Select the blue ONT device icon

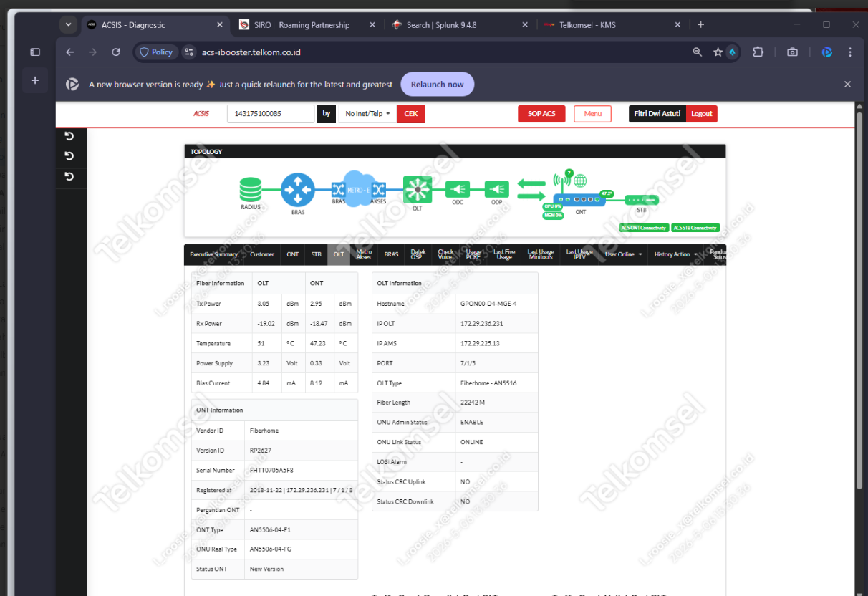point(579,200)
